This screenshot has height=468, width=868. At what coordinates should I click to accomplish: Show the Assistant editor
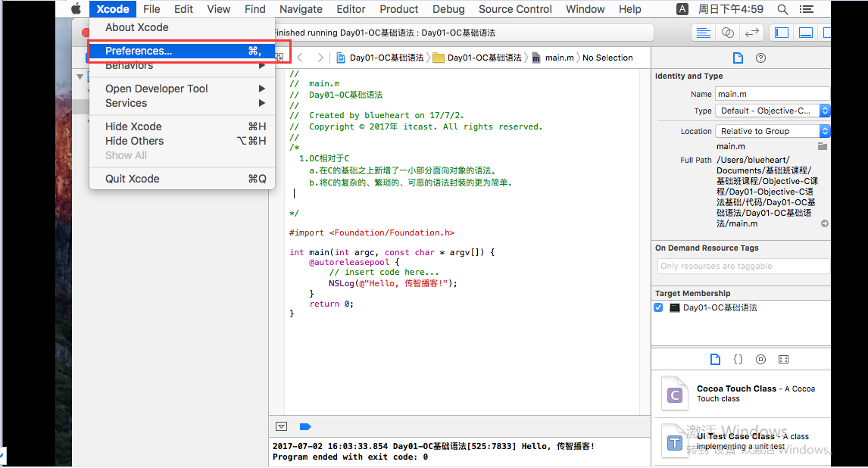click(727, 33)
